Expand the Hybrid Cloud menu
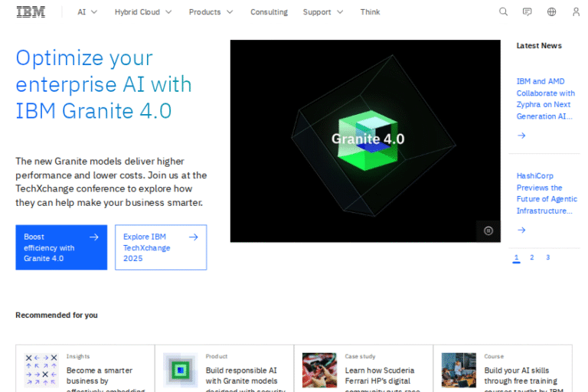The image size is (588, 392). (143, 12)
